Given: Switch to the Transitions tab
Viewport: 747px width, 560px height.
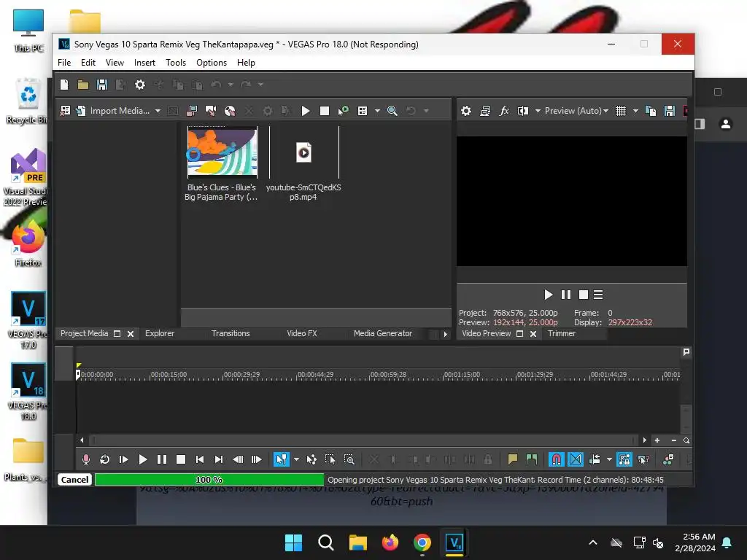Looking at the screenshot, I should [231, 333].
